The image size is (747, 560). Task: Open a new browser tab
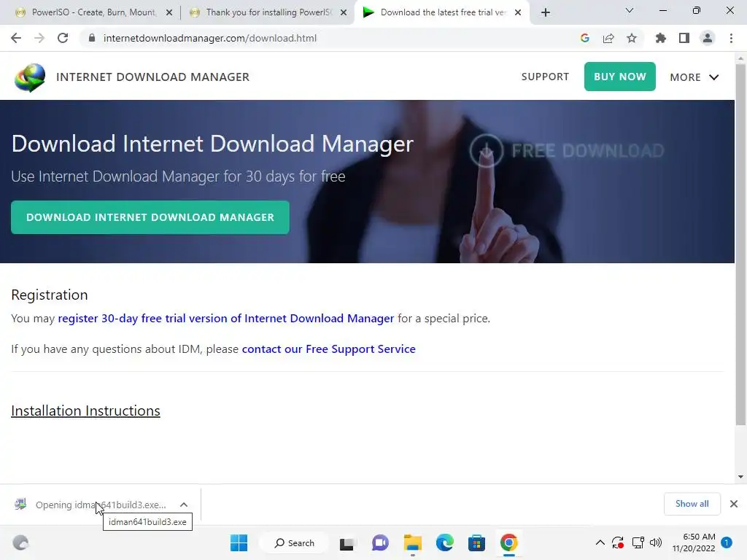coord(546,12)
